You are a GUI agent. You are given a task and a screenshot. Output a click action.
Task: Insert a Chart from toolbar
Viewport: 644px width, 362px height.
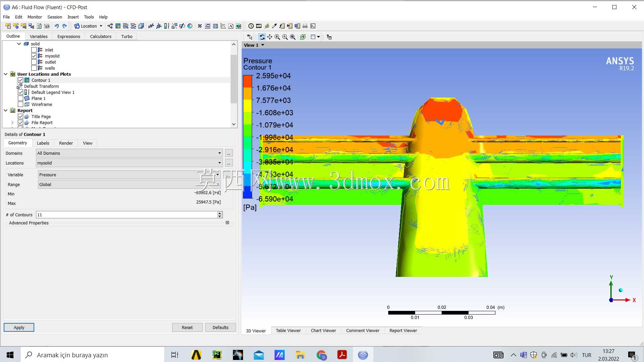click(x=223, y=26)
